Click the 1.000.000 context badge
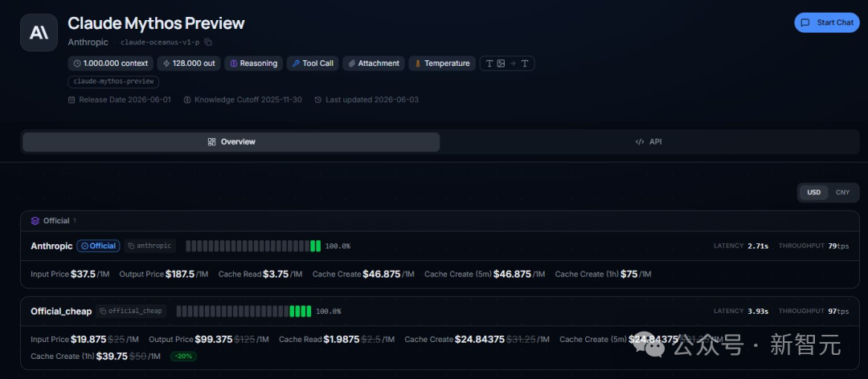Viewport: 868px width, 379px height. coord(111,63)
